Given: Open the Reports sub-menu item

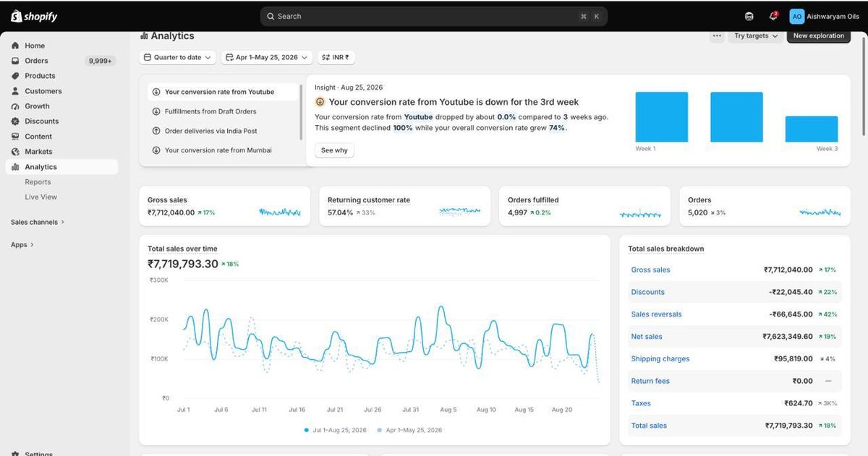Looking at the screenshot, I should point(38,182).
